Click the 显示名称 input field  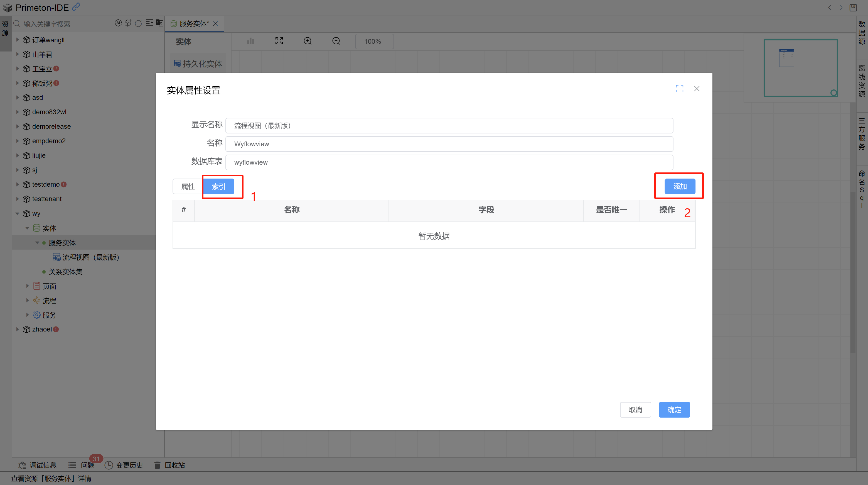point(449,125)
